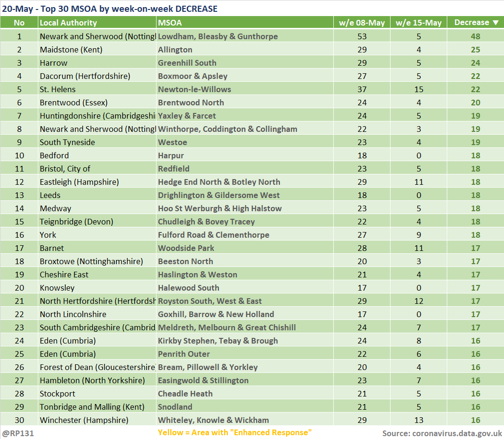
Task: Click the @RP131 handle in footer
Action: click(18, 433)
